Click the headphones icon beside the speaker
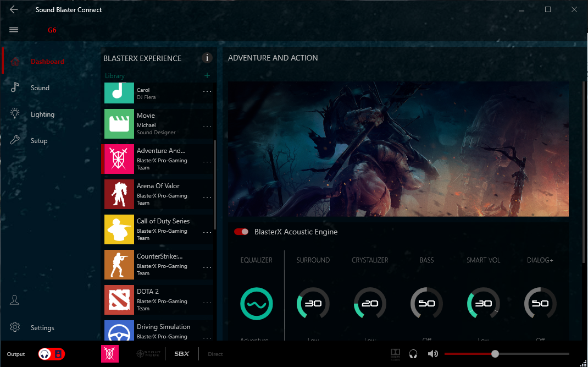 point(413,354)
